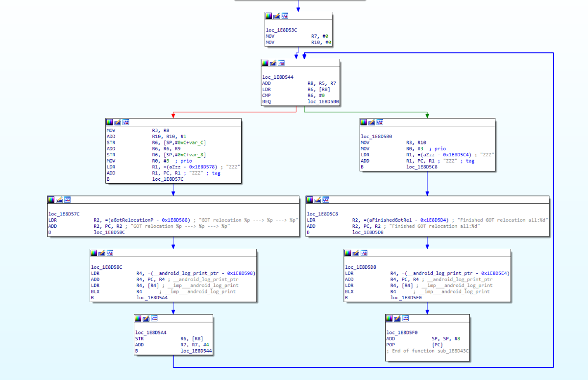The height and width of the screenshot is (380, 588).
Task: Click the color icon of node loc_1E8D58C
Action: pyautogui.click(x=94, y=253)
